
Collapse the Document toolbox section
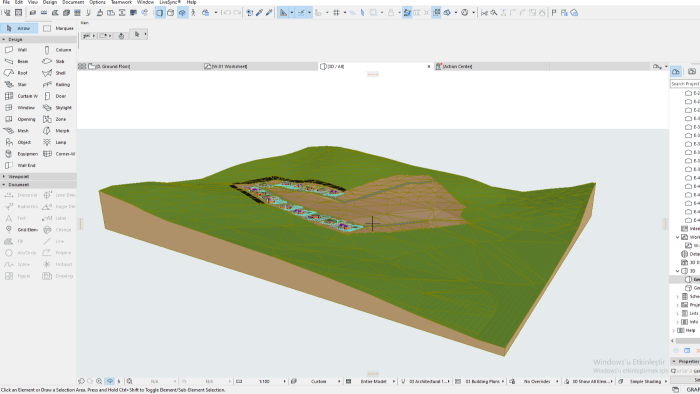pyautogui.click(x=4, y=185)
